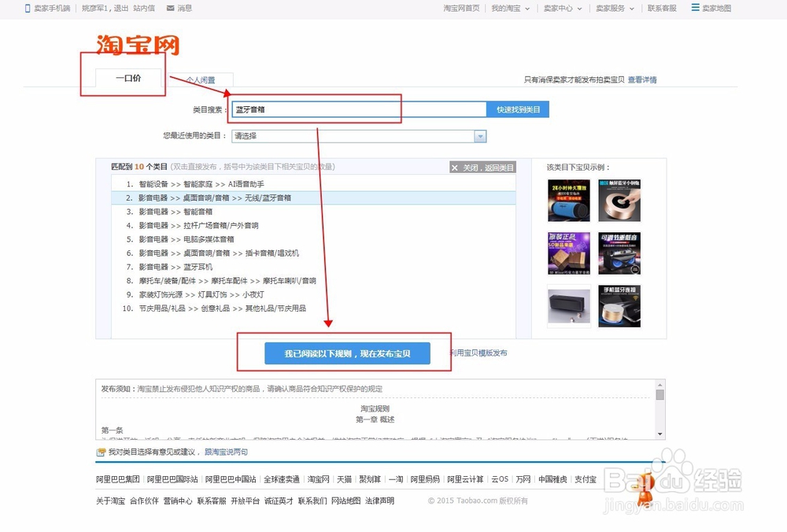The image size is (787, 532).
Task: Select category 影音电器 >> 智能音箱
Action: pos(314,212)
